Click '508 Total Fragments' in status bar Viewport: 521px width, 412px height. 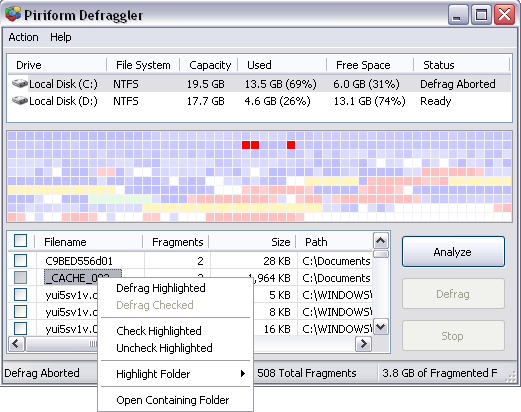(307, 373)
